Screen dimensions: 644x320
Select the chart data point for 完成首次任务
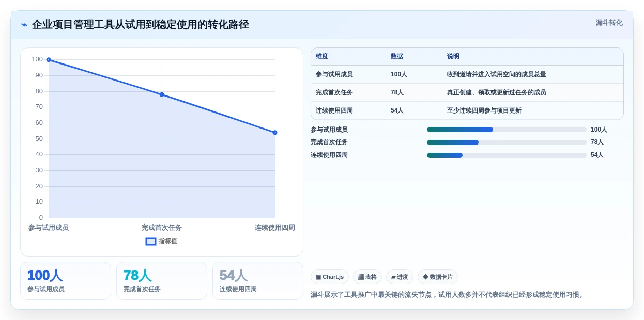162,94
